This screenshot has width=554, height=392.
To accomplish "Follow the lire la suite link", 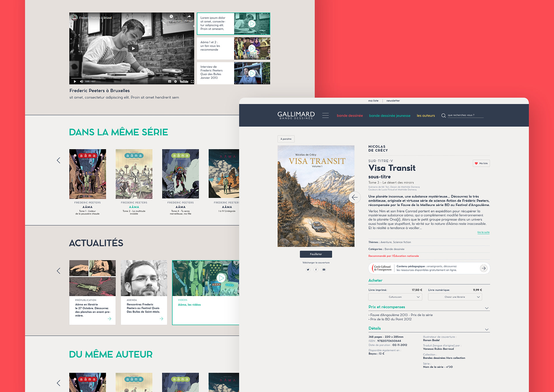I will click(483, 232).
